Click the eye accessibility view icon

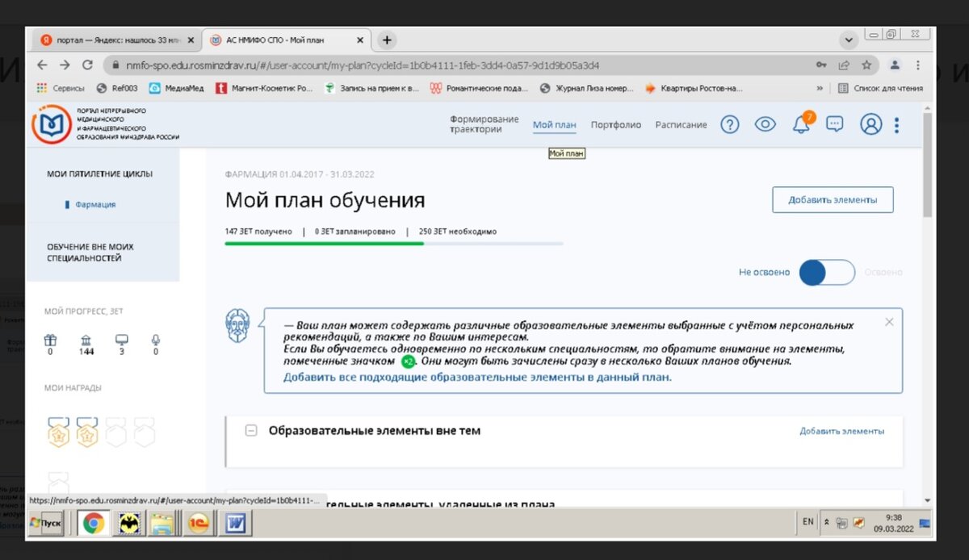point(765,124)
